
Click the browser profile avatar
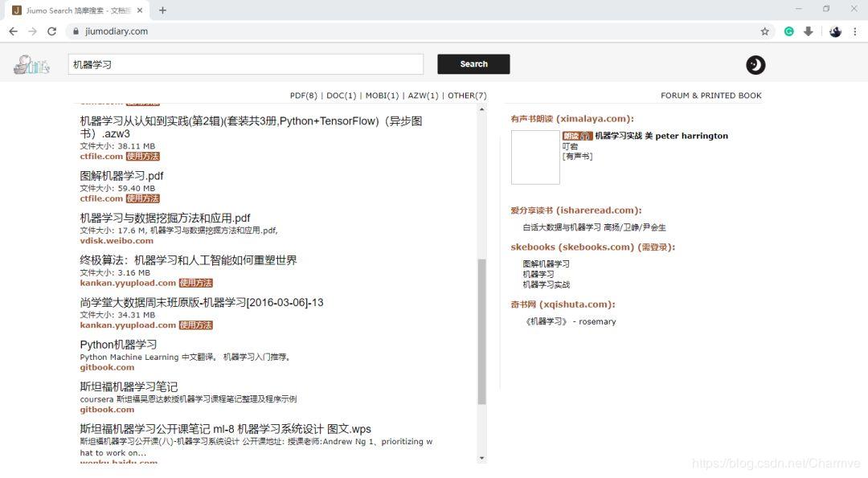click(833, 31)
